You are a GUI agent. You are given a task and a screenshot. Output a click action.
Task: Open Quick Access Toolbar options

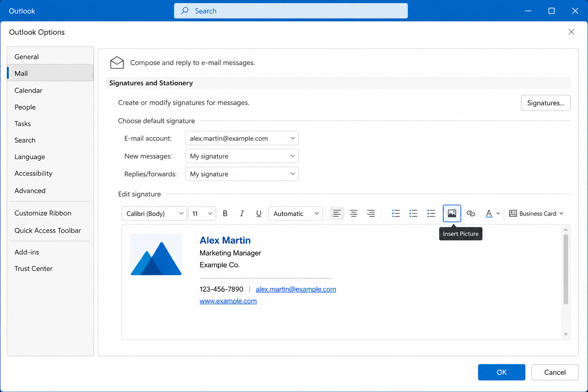[x=50, y=230]
